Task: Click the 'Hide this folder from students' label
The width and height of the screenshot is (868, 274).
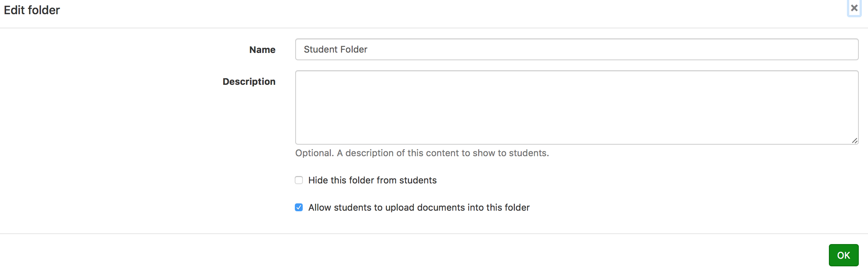Action: [x=372, y=180]
